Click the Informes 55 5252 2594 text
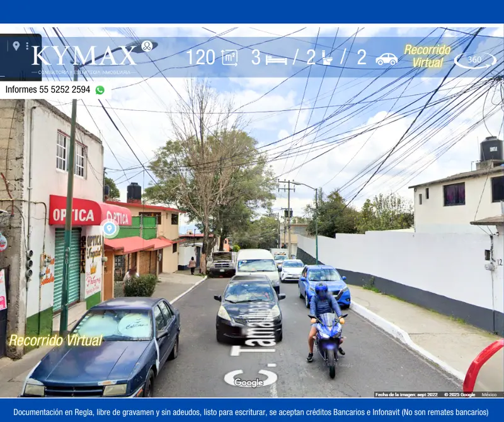504x422 pixels. point(48,89)
